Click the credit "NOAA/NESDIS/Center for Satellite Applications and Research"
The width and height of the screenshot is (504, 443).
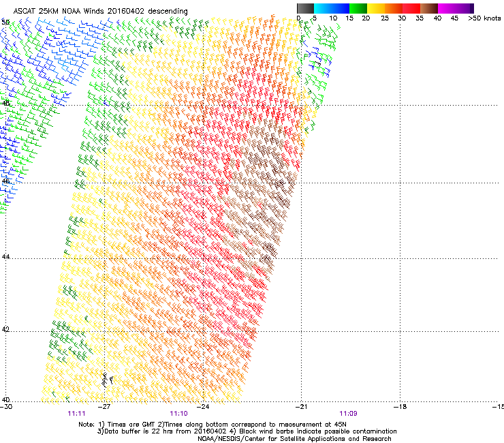coord(294,439)
